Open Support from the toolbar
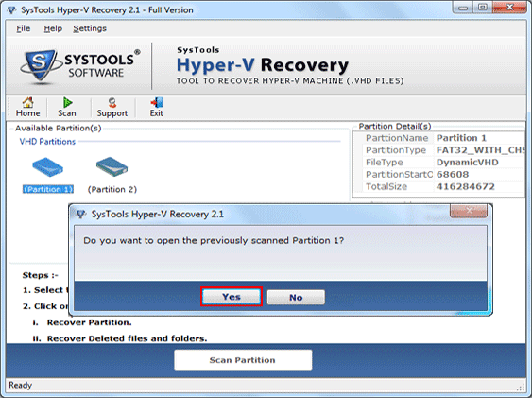The height and width of the screenshot is (398, 532). [112, 107]
